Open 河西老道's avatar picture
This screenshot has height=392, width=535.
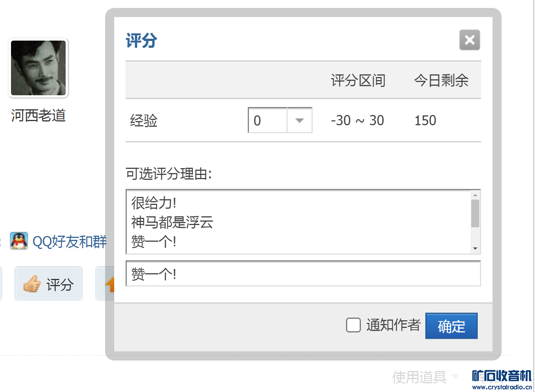(x=38, y=68)
